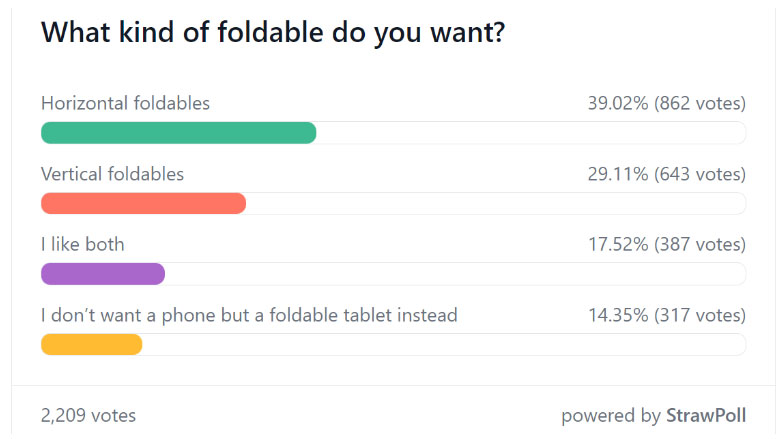Click the 2,209 votes total count
Image resolution: width=778 pixels, height=439 pixels.
pos(88,415)
